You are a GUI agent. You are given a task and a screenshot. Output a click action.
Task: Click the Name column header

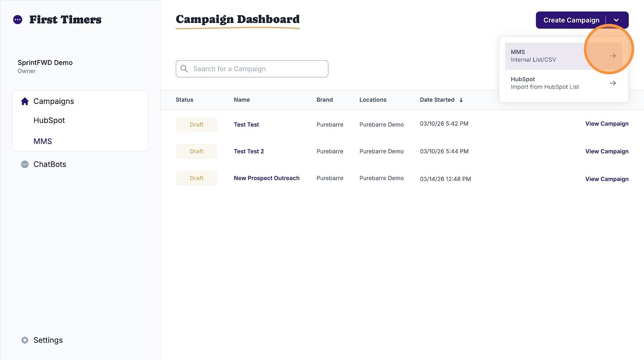[242, 100]
